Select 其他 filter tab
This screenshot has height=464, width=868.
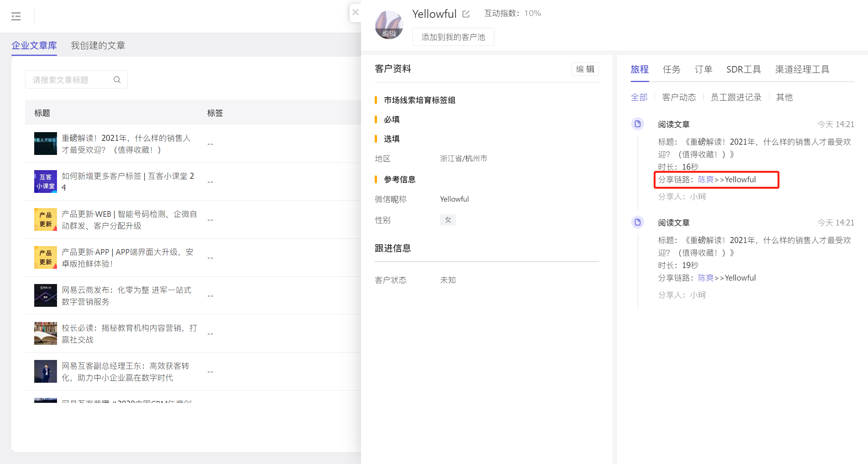click(x=782, y=96)
